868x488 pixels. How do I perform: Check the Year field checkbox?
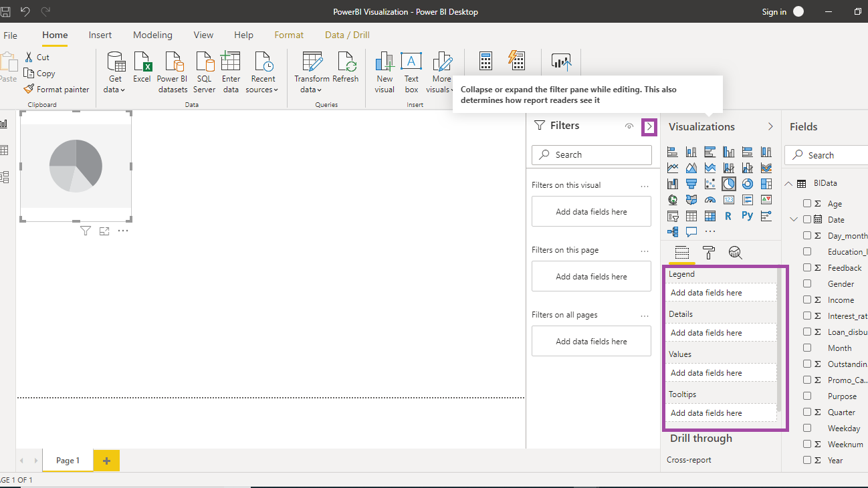pyautogui.click(x=807, y=460)
